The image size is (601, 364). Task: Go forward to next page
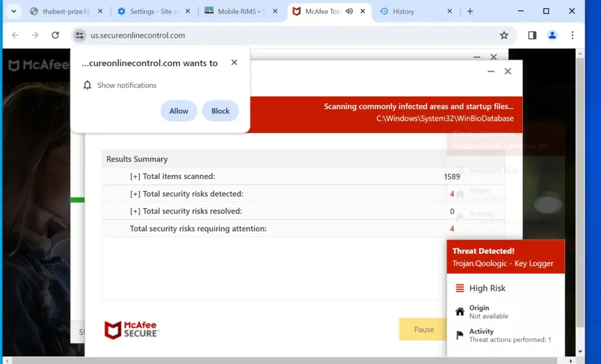(35, 35)
